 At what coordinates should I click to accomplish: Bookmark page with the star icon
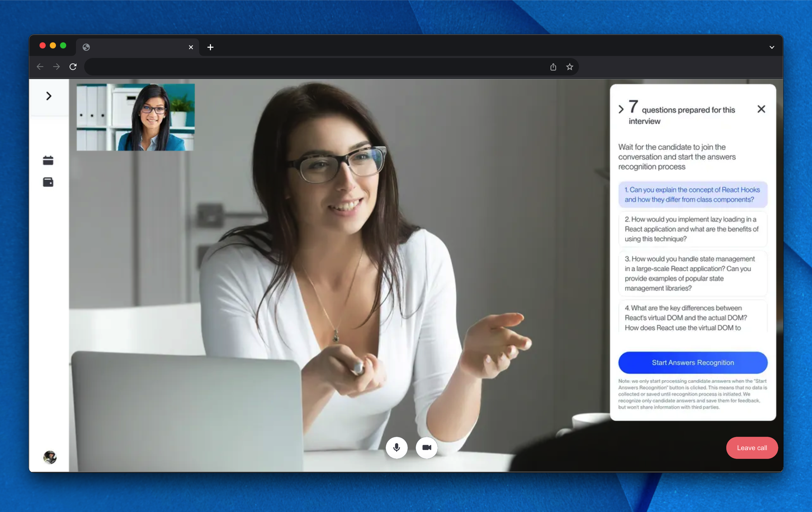tap(569, 67)
